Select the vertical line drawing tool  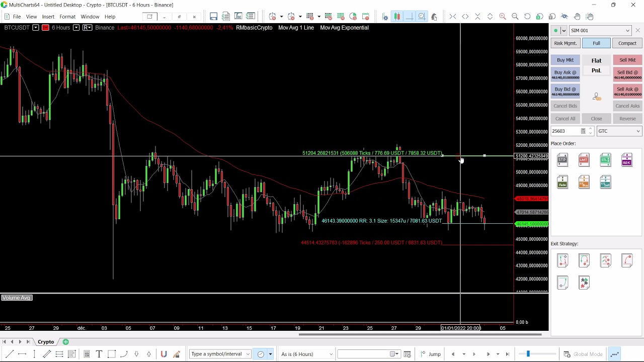tap(34, 354)
